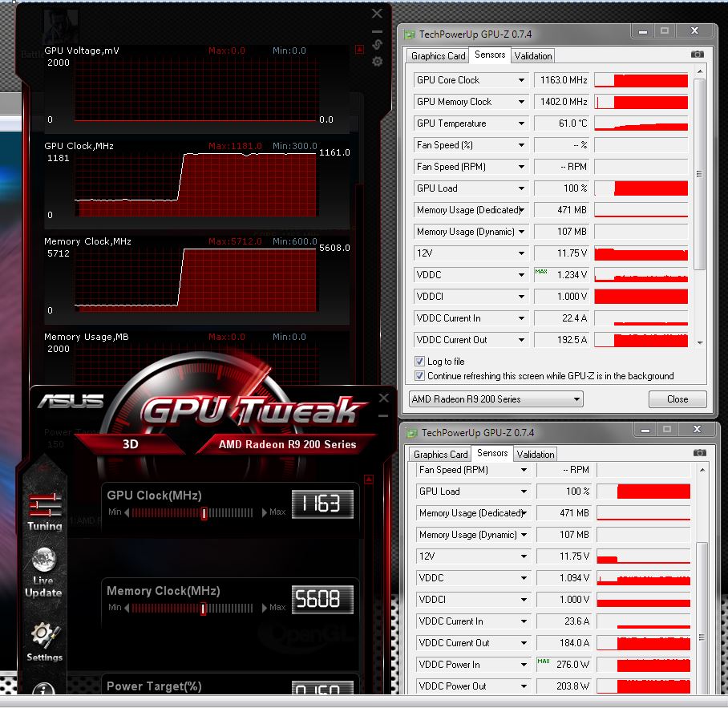Decrease GPU Clock with the Min arrow
Viewport: 728px width, 708px height.
tap(127, 512)
